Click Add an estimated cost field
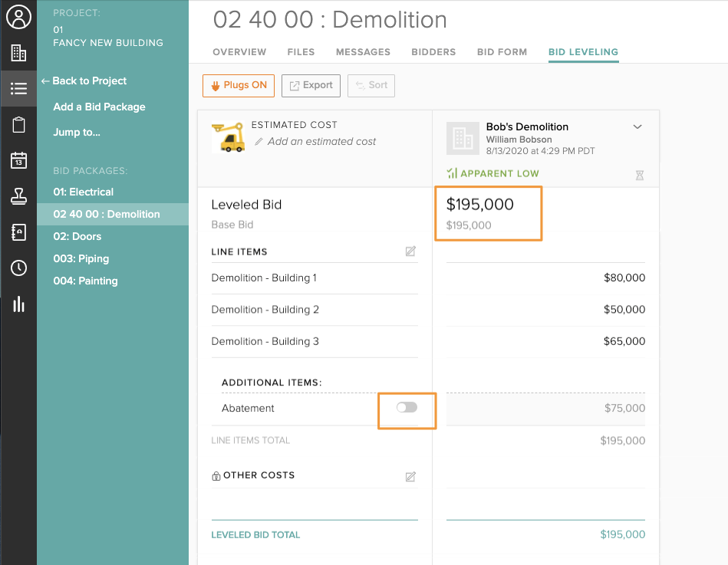 click(x=321, y=141)
